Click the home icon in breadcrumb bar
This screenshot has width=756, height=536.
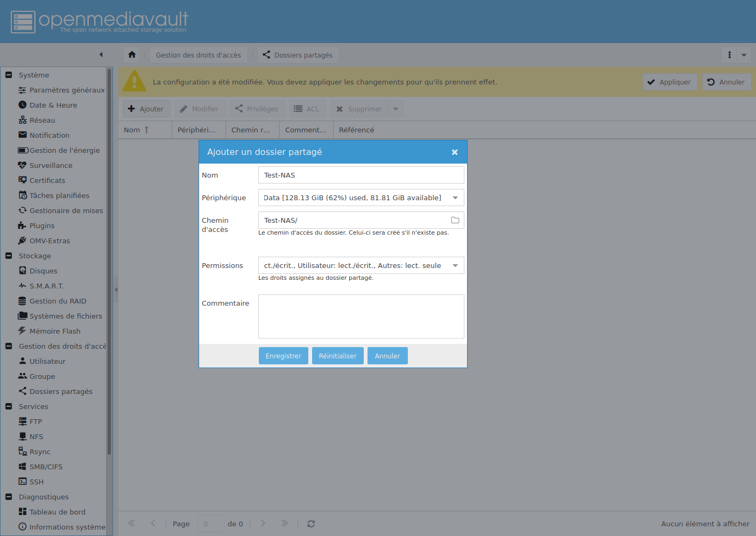132,55
